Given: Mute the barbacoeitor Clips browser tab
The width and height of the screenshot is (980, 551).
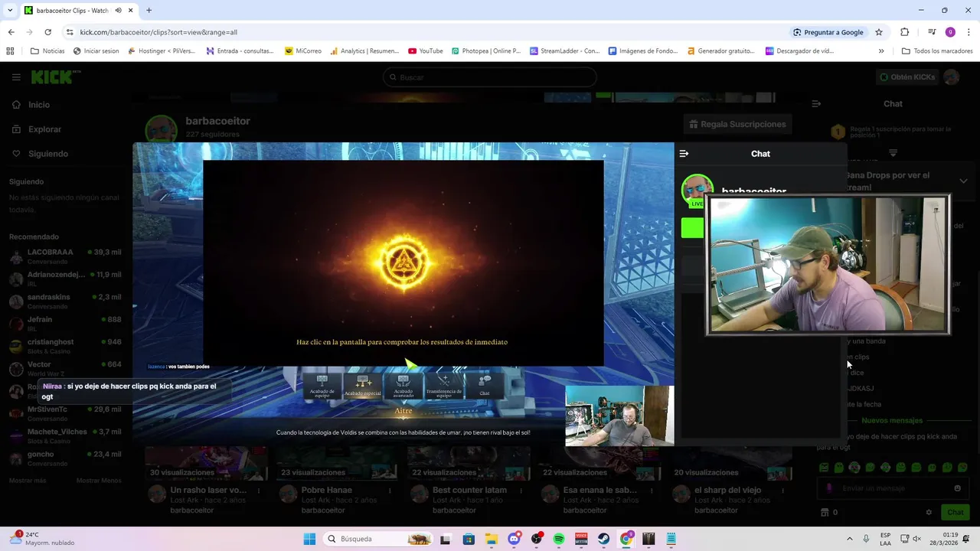Looking at the screenshot, I should coord(119,11).
